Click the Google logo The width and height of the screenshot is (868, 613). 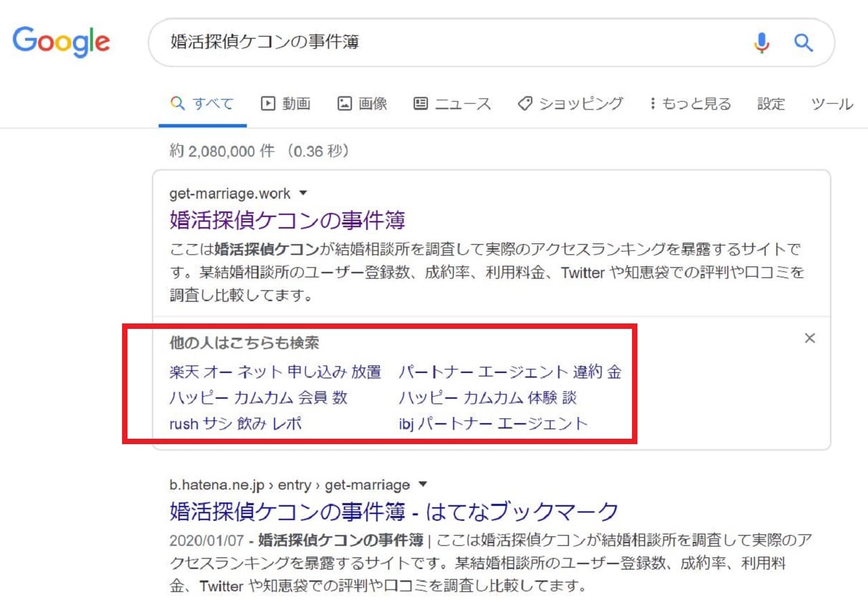(x=61, y=42)
